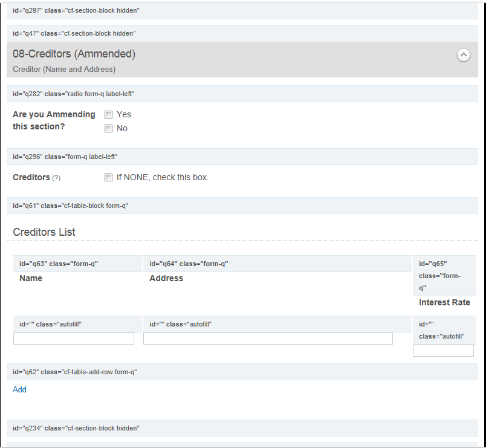Focus the Interest Rate autofill input field
The height and width of the screenshot is (448, 486).
pos(443,351)
